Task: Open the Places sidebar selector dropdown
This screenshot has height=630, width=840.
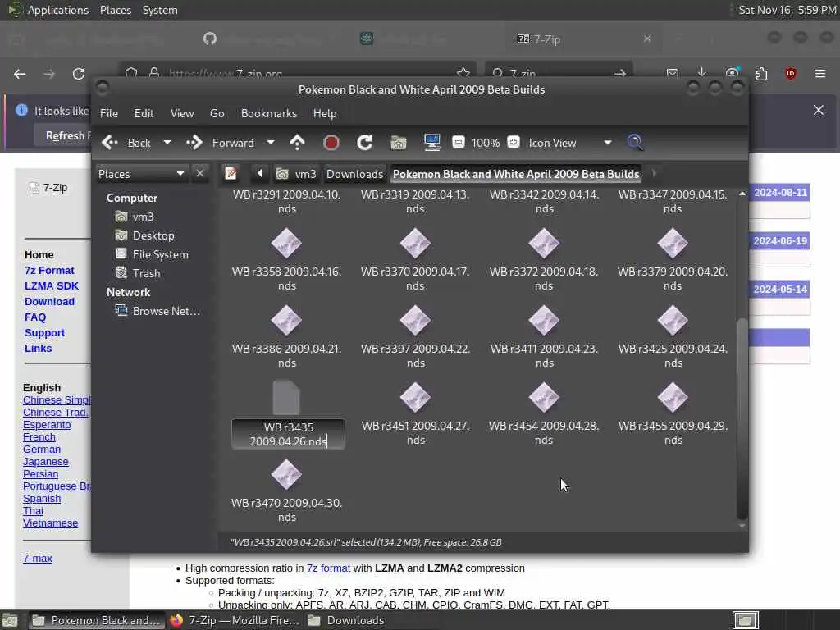Action: click(x=142, y=174)
